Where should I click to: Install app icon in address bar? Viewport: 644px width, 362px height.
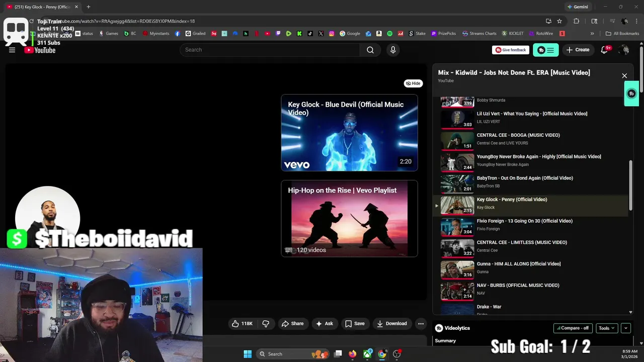pyautogui.click(x=548, y=21)
